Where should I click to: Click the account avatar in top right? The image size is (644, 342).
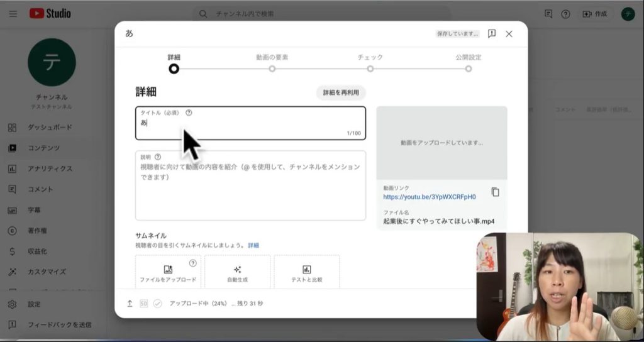[628, 14]
